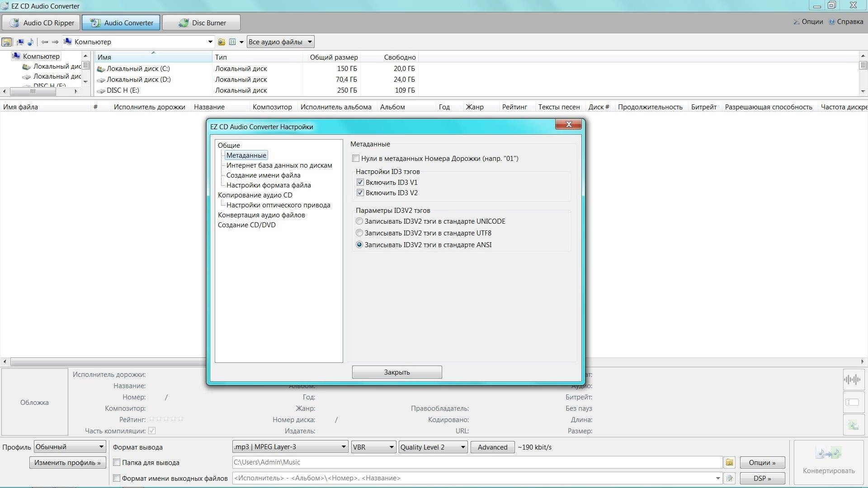Screen dimensions: 868x488
Task: Open the filename format pattern dropdown arrow
Action: point(718,478)
